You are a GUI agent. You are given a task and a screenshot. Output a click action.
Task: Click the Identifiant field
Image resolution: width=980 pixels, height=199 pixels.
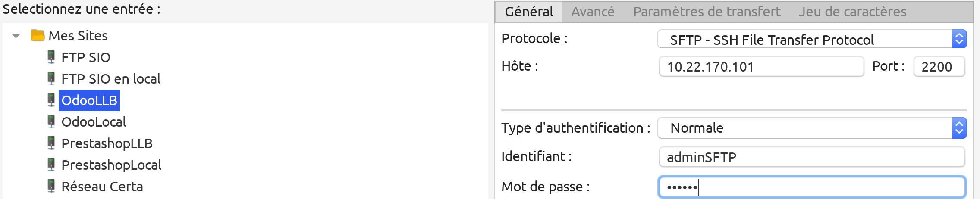click(x=812, y=157)
